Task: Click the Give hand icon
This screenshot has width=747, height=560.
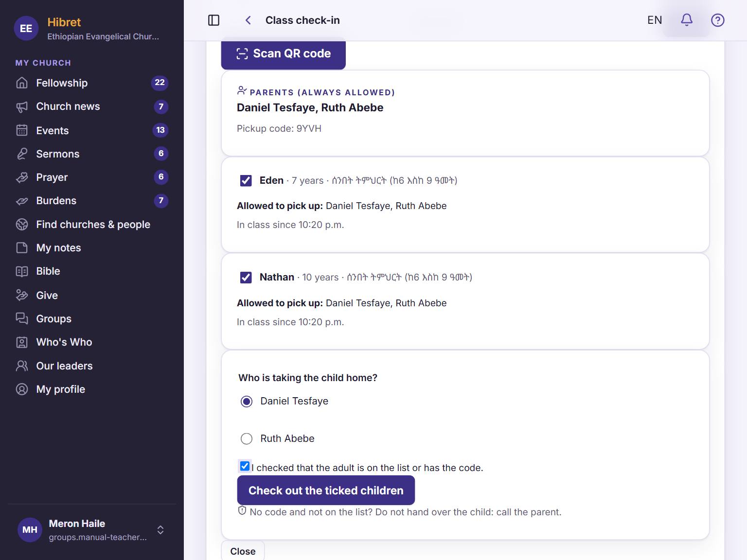Action: pyautogui.click(x=22, y=295)
